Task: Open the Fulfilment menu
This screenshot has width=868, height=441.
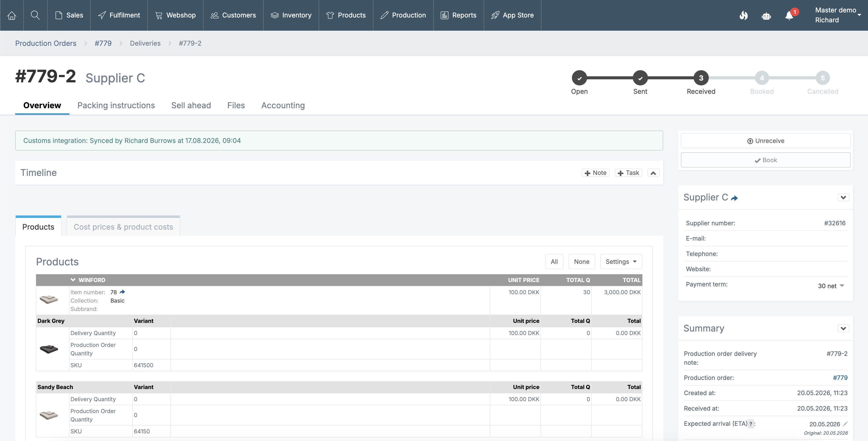Action: 119,15
